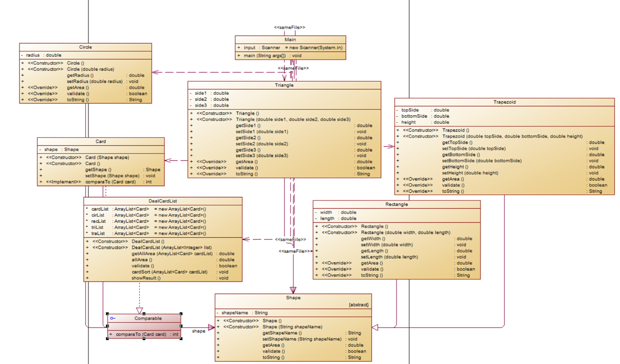The width and height of the screenshot is (620, 364).
Task: Select the Circle class header
Action: tap(85, 47)
